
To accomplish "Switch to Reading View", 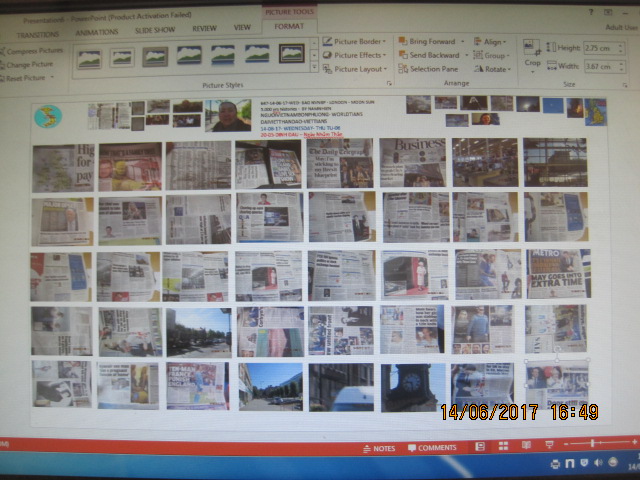I will click(x=527, y=445).
